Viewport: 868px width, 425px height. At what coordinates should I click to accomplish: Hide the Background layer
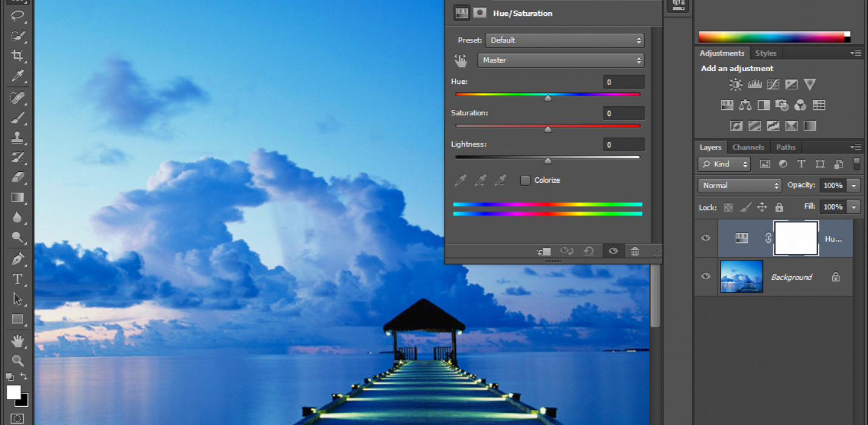click(705, 276)
